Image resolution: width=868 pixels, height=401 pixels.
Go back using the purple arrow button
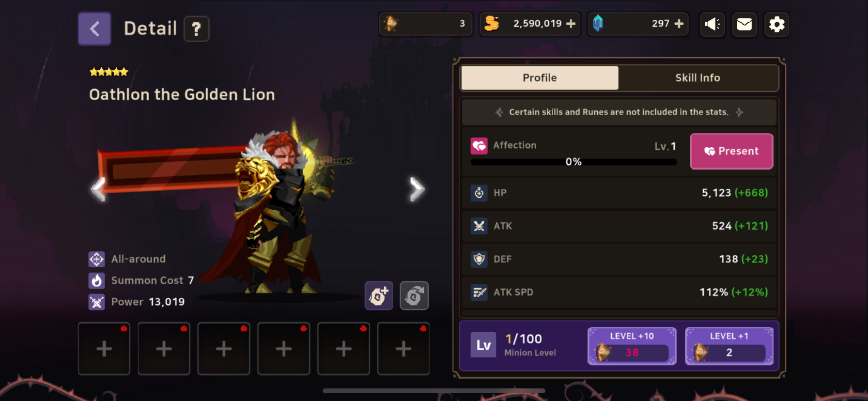click(94, 29)
